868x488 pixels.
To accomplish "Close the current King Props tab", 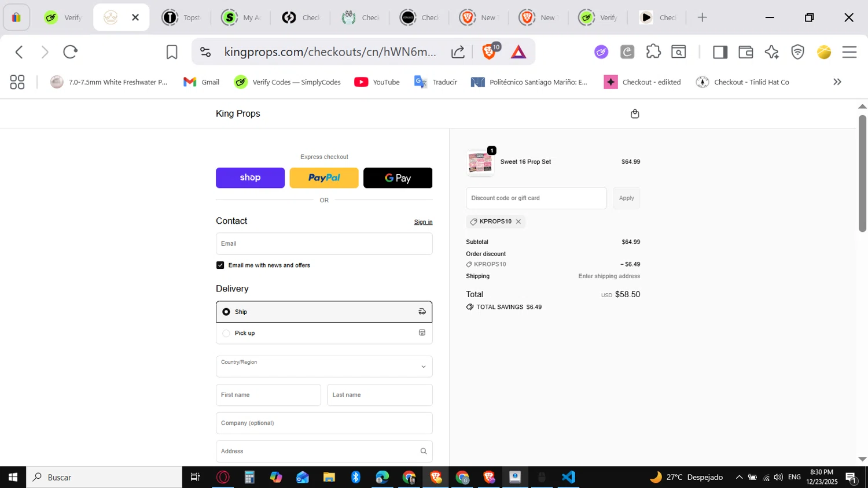I will [x=135, y=17].
